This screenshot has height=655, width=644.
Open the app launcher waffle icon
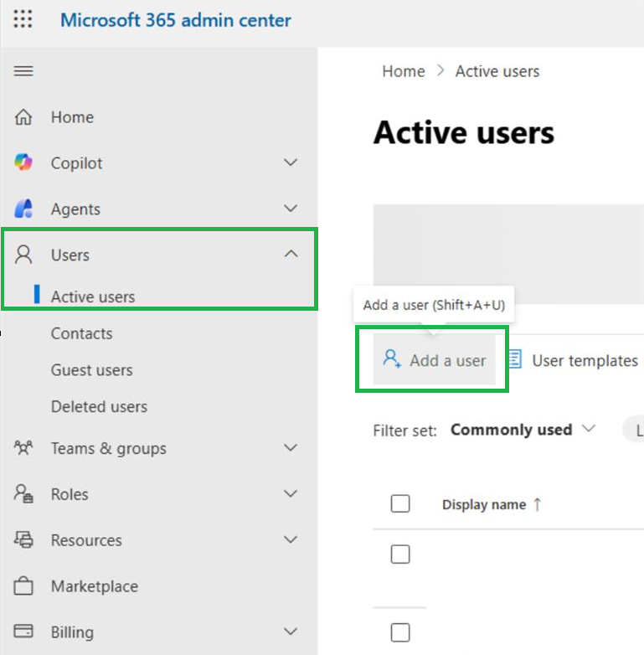coord(23,19)
